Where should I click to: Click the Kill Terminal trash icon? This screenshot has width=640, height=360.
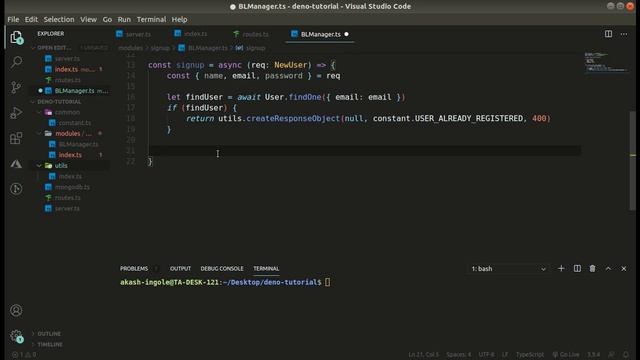(592, 269)
